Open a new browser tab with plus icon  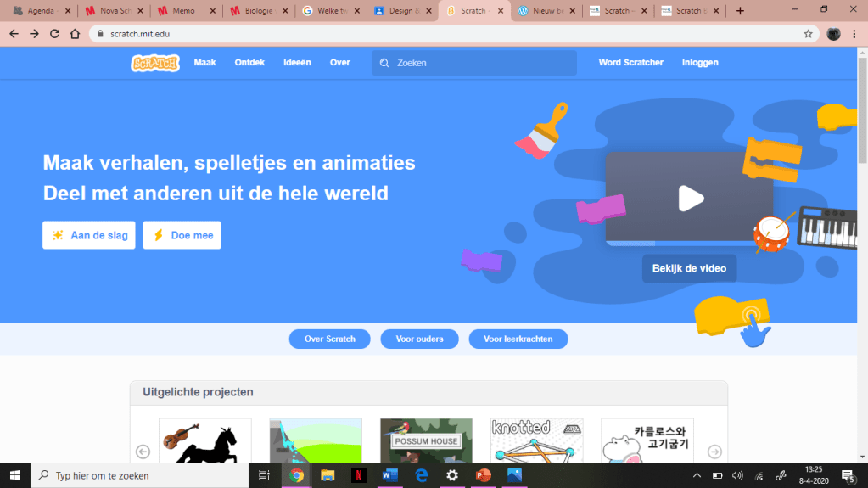click(740, 11)
